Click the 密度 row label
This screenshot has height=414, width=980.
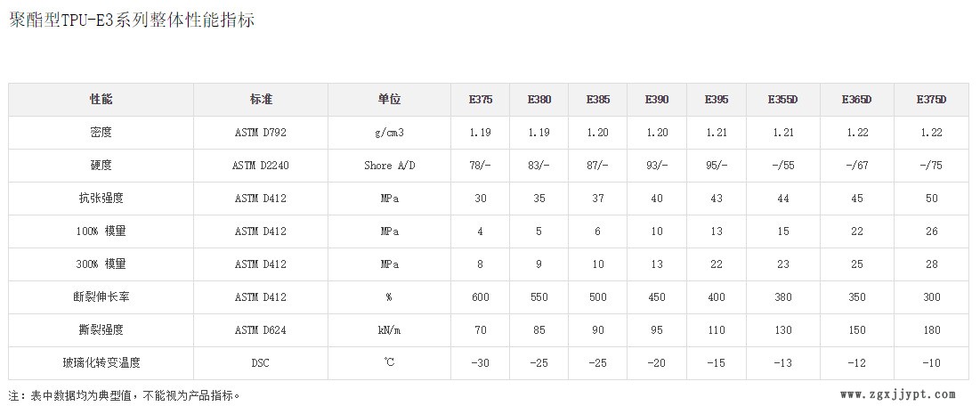pos(101,132)
